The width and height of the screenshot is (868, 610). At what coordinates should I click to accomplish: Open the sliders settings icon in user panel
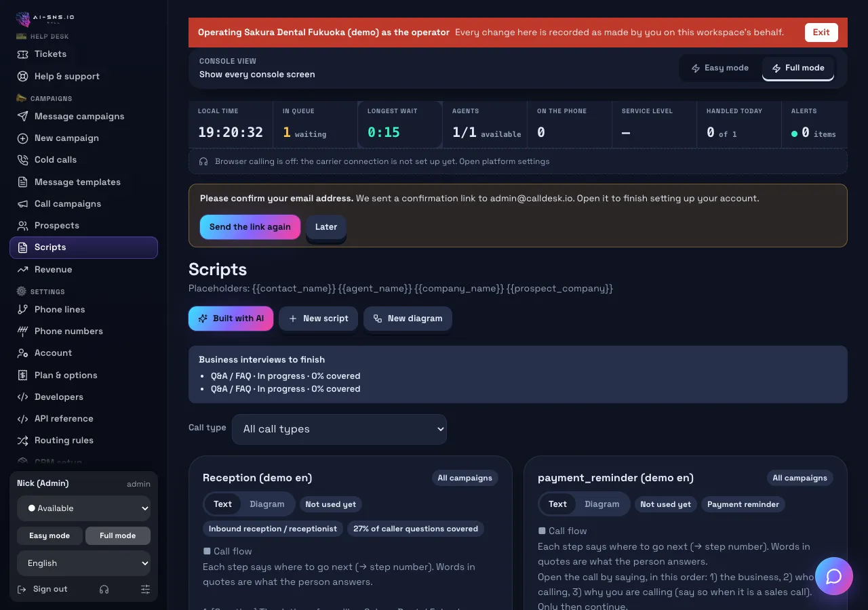145,590
